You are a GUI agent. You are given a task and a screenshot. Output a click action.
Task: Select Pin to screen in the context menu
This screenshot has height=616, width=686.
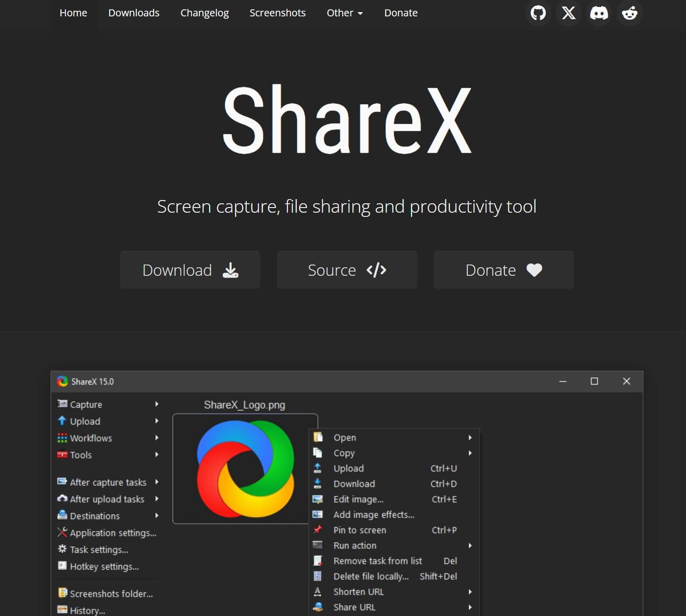tap(359, 530)
